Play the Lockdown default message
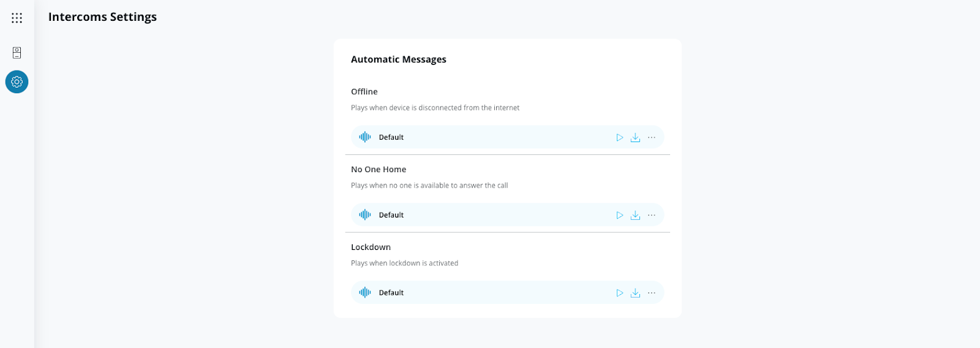The width and height of the screenshot is (980, 348). 620,293
